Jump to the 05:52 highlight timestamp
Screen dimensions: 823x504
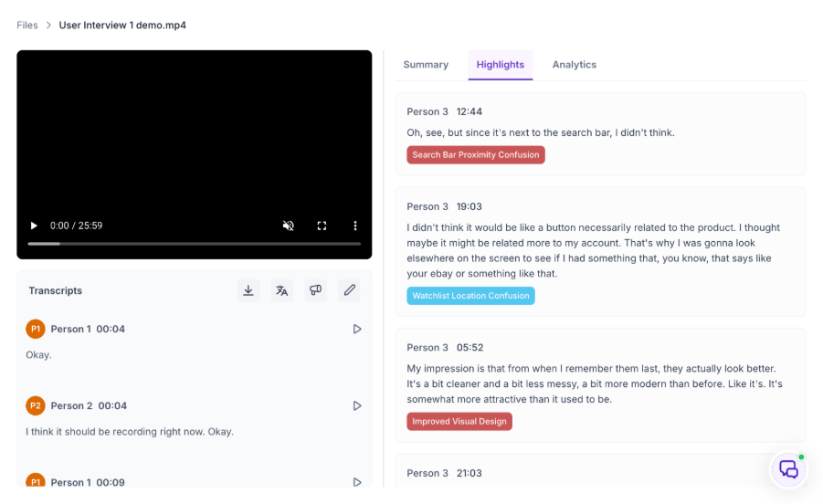(470, 348)
